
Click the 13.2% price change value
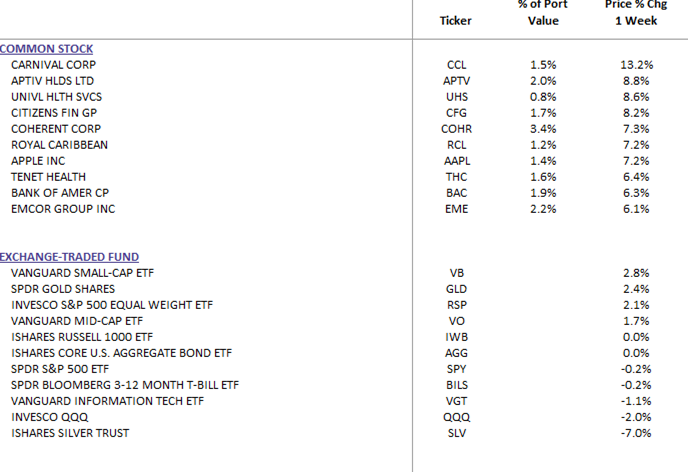636,64
